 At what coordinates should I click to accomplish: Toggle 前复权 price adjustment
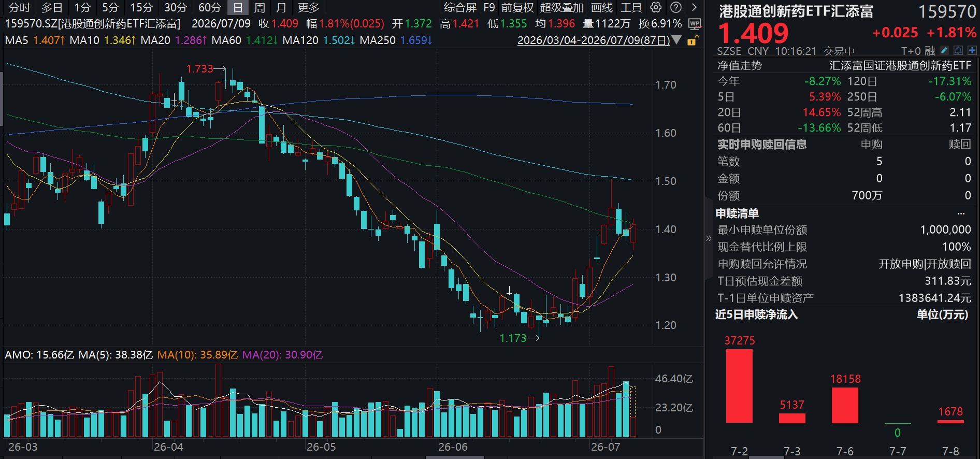click(x=517, y=8)
